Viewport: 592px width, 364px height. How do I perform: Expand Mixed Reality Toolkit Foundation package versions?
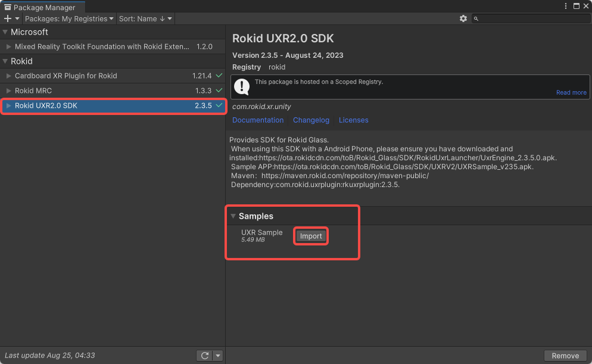(x=8, y=46)
